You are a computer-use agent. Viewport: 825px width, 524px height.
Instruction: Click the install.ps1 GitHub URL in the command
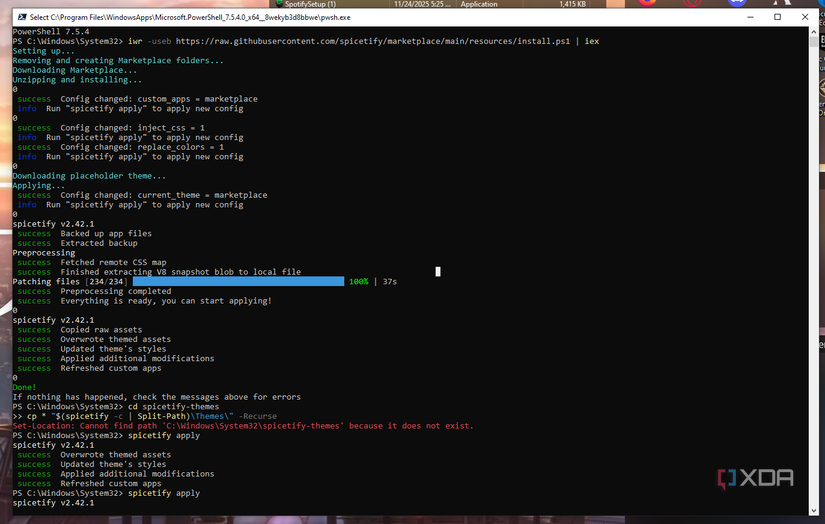coord(373,41)
